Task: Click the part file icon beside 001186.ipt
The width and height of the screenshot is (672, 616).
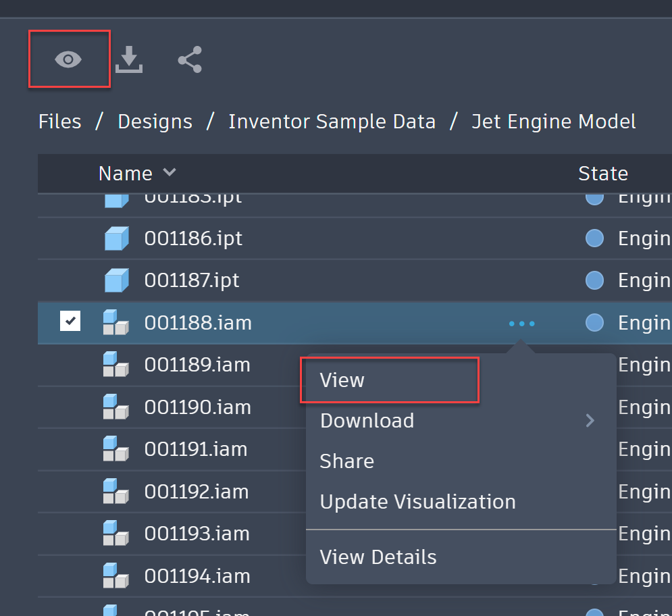Action: [116, 238]
